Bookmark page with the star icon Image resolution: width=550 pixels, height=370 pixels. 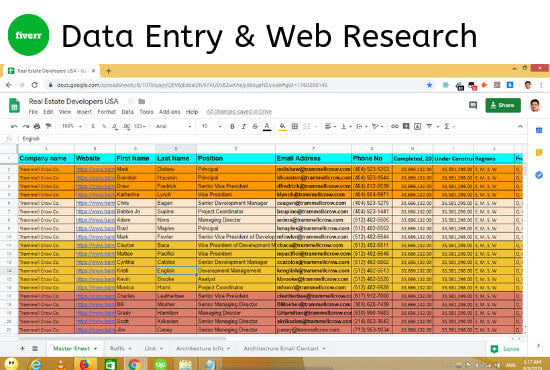(x=429, y=85)
